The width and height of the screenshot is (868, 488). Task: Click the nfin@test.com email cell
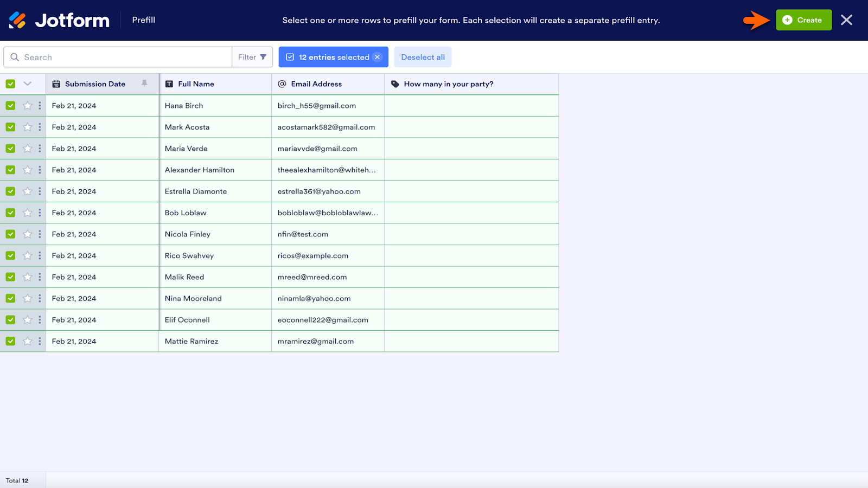(x=328, y=234)
